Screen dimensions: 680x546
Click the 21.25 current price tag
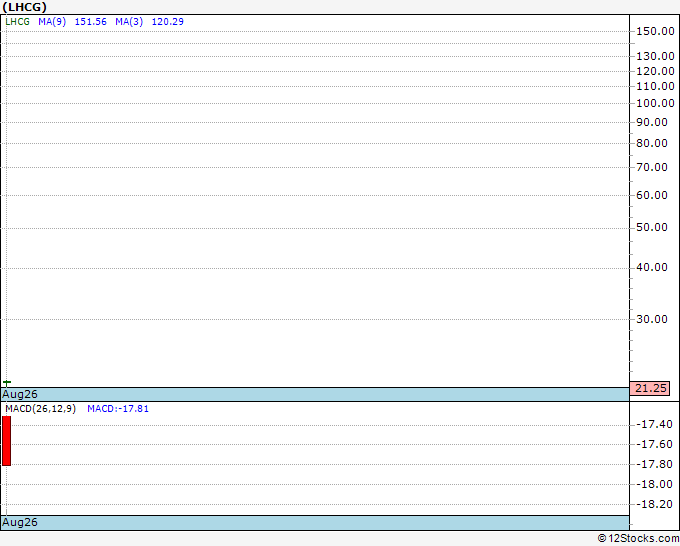click(650, 388)
